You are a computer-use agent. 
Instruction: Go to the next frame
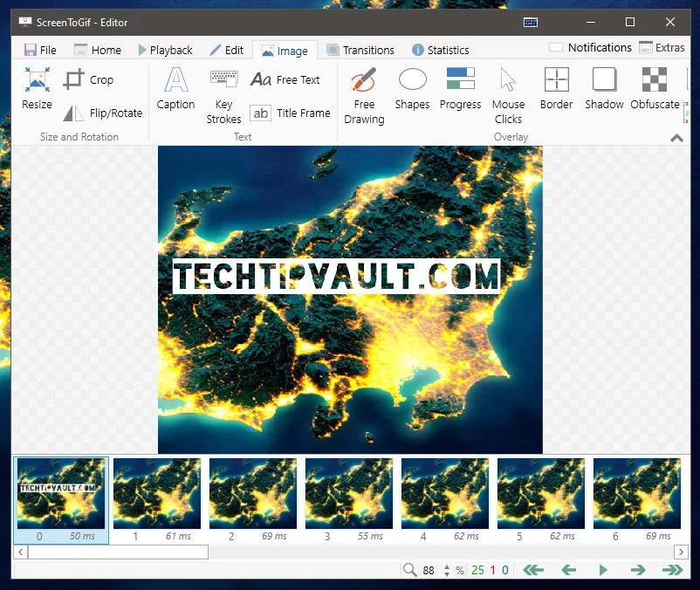(638, 570)
